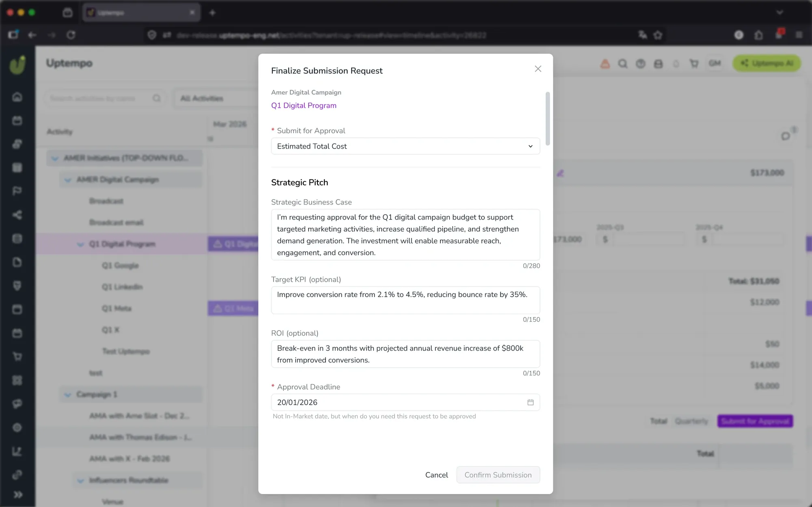812x507 pixels.
Task: Click the search icon in header
Action: point(623,64)
